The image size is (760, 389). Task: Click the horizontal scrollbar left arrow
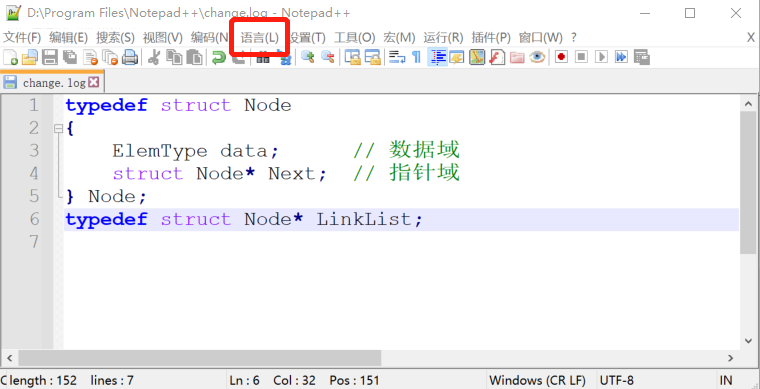pyautogui.click(x=9, y=358)
